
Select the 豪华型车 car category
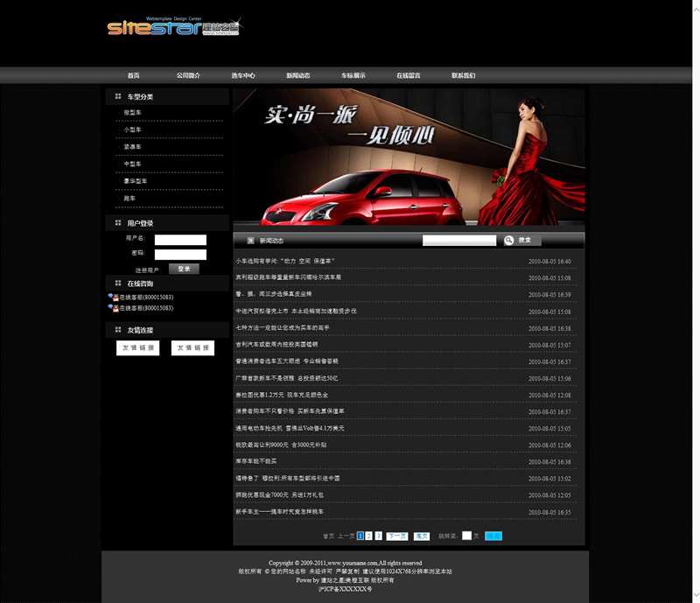tap(136, 181)
